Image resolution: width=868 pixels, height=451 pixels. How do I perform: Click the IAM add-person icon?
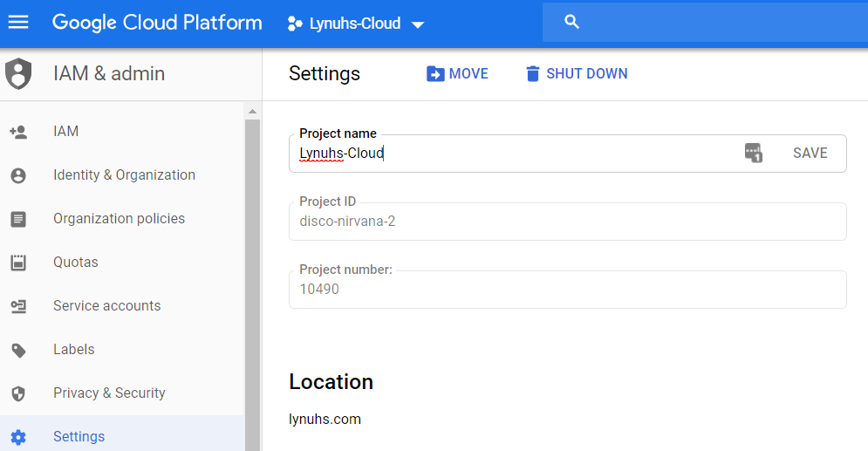click(18, 132)
